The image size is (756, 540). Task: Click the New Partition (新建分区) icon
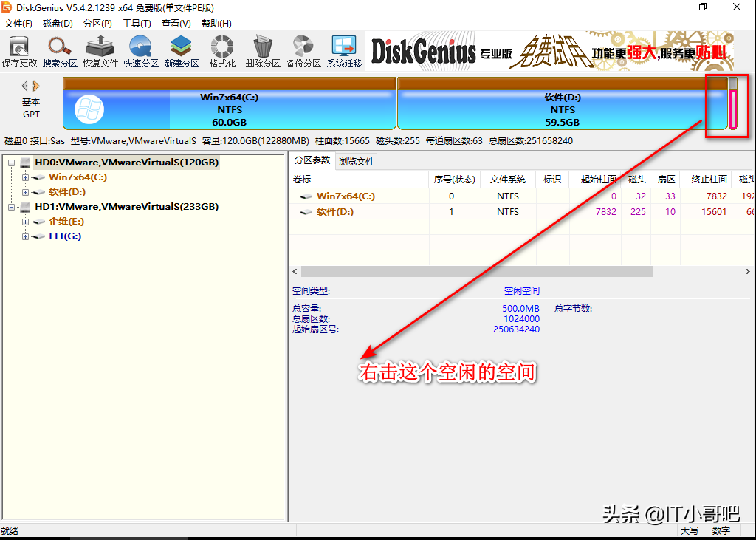pyautogui.click(x=182, y=51)
